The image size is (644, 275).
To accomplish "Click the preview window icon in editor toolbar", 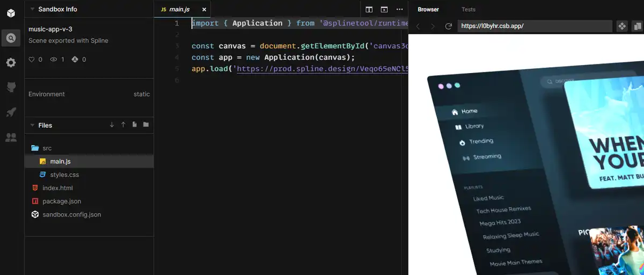I will 384,9.
